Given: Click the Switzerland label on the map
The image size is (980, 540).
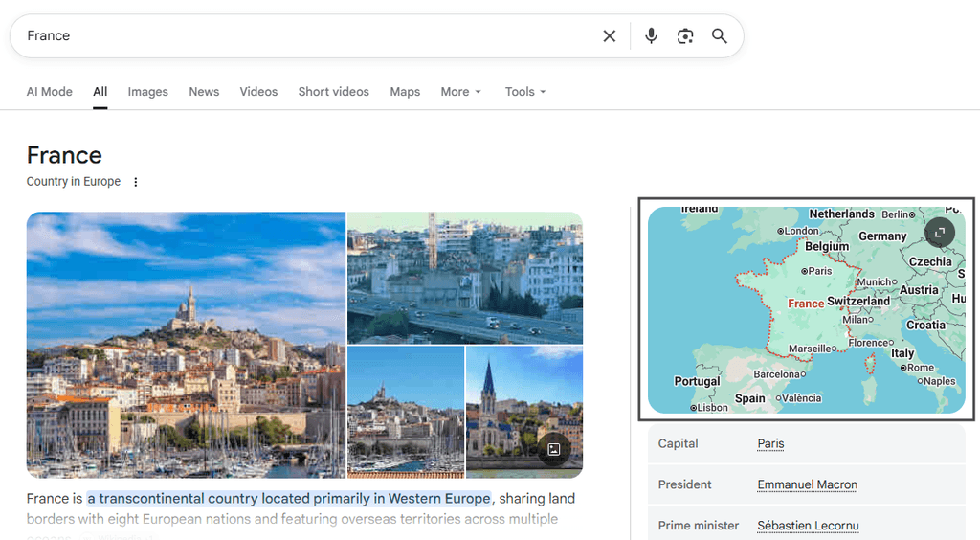Looking at the screenshot, I should coord(858,302).
